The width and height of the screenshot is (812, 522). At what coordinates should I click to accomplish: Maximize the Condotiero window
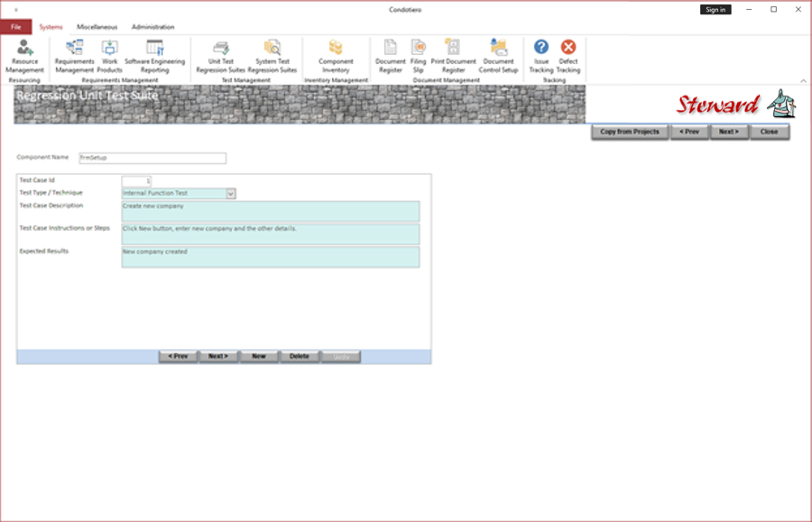tap(774, 9)
